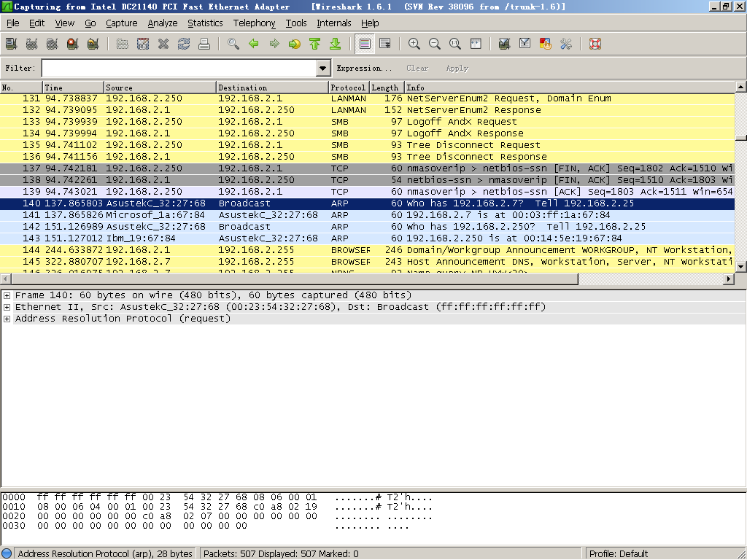Jump to last packet icon
This screenshot has width=747, height=560.
[336, 44]
